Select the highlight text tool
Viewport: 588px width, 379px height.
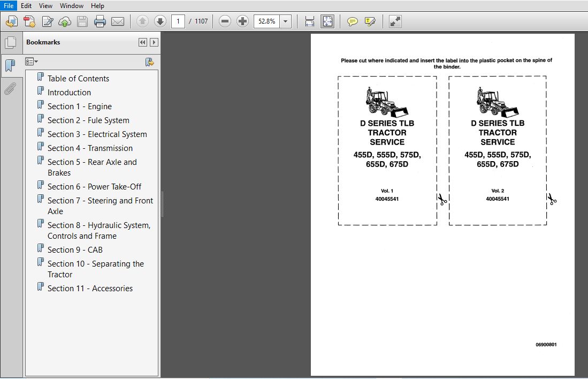[x=370, y=21]
